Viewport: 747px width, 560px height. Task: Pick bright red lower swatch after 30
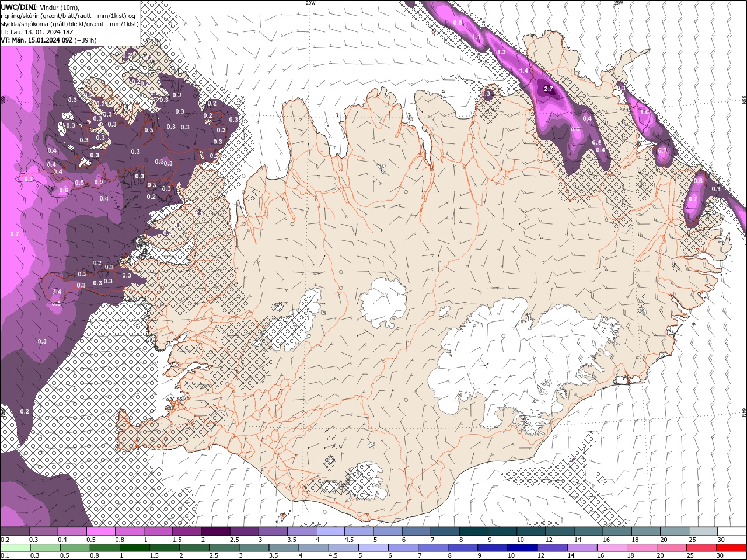731,548
